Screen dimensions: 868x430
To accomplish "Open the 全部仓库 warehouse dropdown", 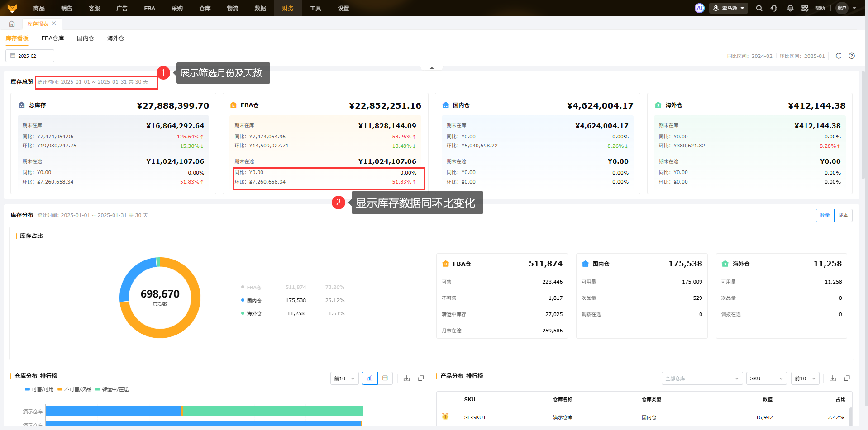I will point(701,378).
